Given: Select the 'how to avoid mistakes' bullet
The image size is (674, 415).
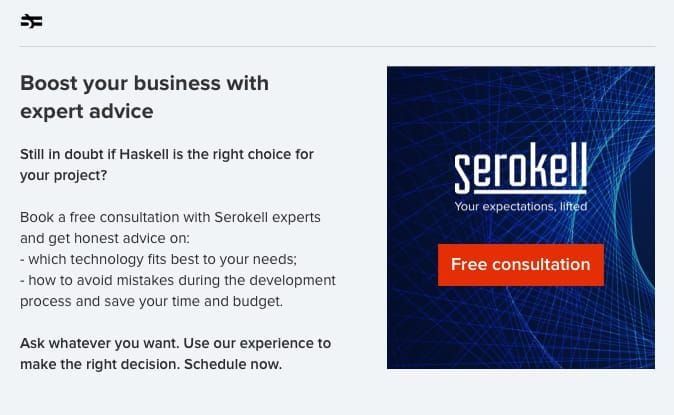Looking at the screenshot, I should pyautogui.click(x=178, y=280).
